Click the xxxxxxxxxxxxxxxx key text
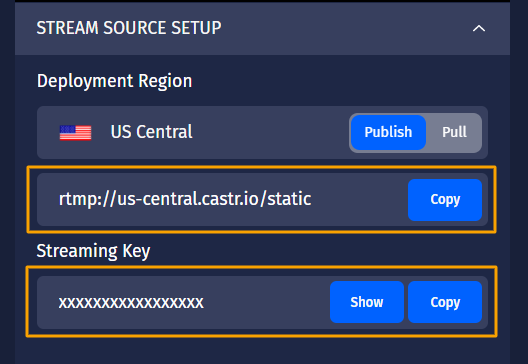528x364 pixels. point(131,302)
